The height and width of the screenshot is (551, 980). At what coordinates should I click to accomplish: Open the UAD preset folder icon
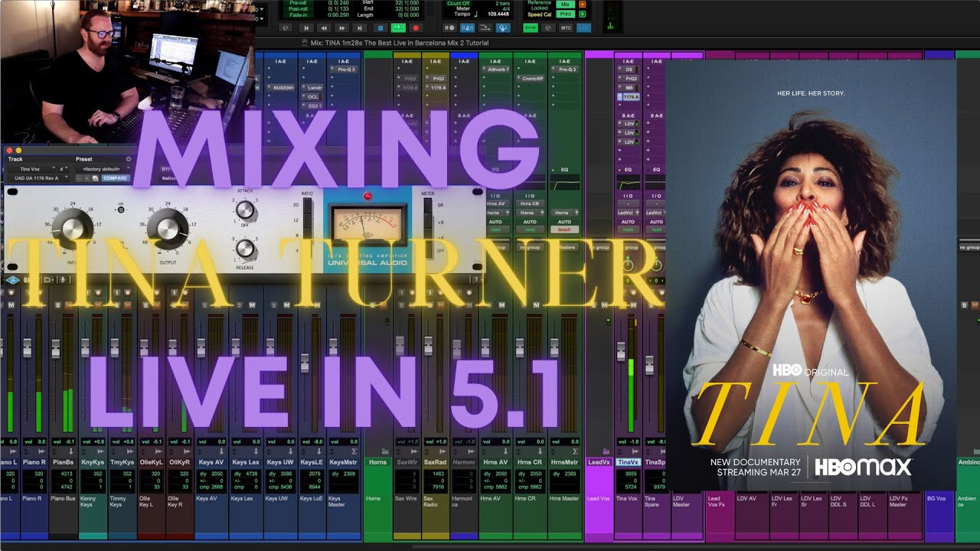pos(48,280)
